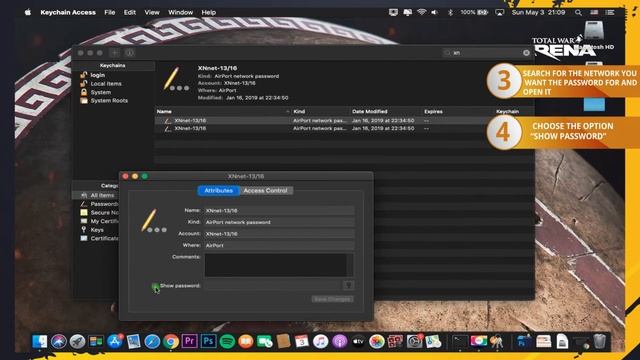The width and height of the screenshot is (640, 360).
Task: Click the plus button in Keychain Access toolbar
Action: point(115,53)
